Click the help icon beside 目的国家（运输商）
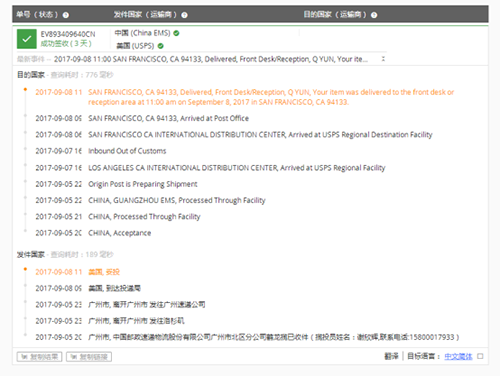The width and height of the screenshot is (500, 376). point(374,15)
